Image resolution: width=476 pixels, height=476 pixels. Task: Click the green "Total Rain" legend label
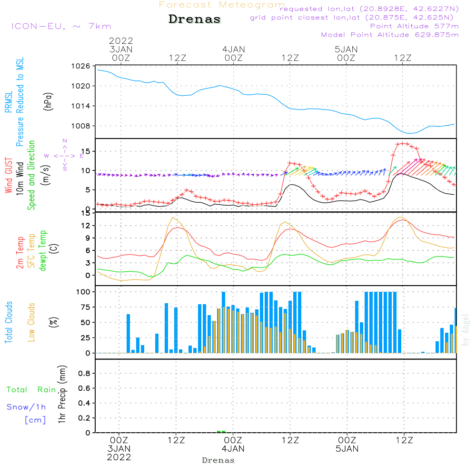(31, 389)
